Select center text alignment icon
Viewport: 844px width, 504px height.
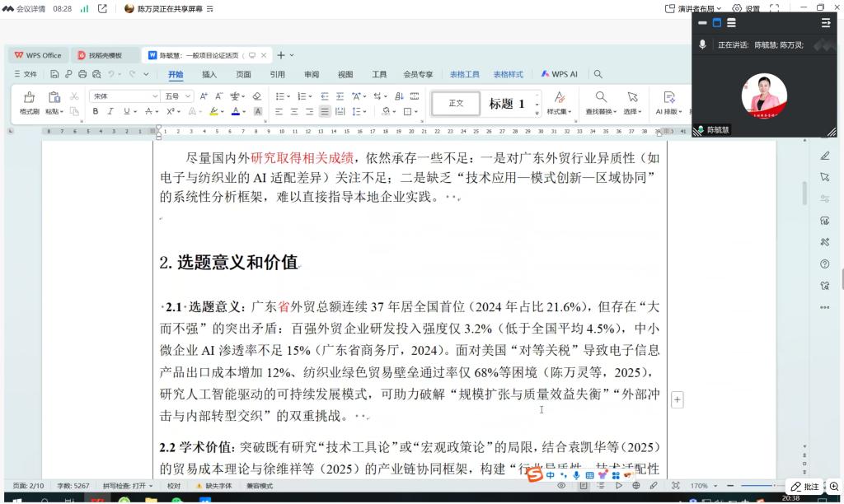pyautogui.click(x=294, y=111)
